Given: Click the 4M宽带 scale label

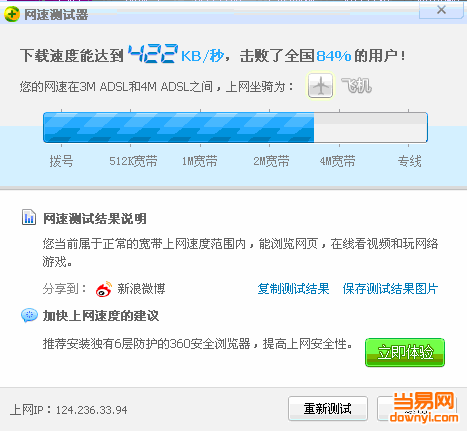Looking at the screenshot, I should click(338, 161).
